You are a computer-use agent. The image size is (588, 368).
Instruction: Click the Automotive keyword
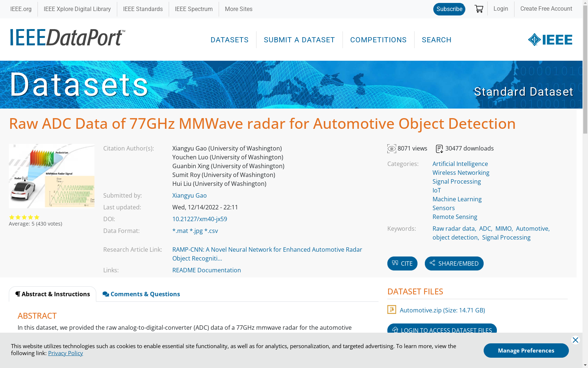point(532,229)
